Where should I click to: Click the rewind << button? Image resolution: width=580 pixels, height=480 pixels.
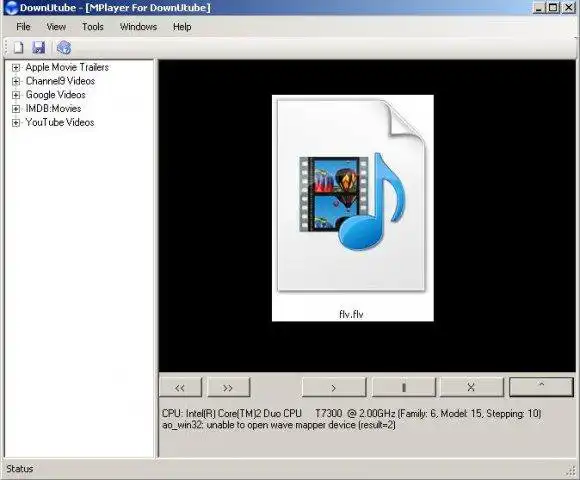(x=181, y=387)
